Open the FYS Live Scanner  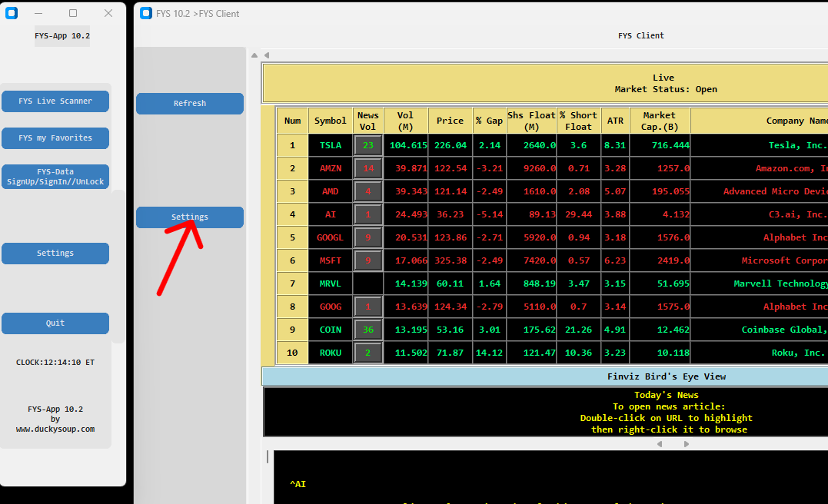click(x=55, y=101)
